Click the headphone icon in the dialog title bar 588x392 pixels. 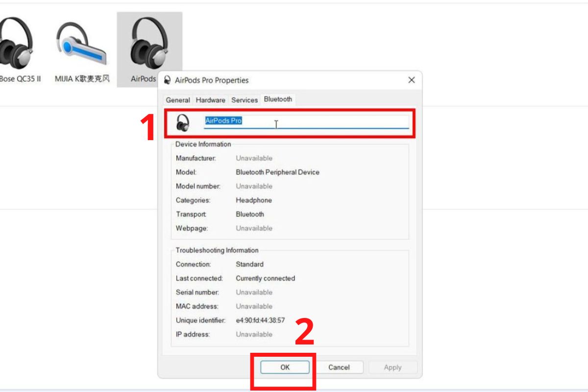(x=168, y=80)
